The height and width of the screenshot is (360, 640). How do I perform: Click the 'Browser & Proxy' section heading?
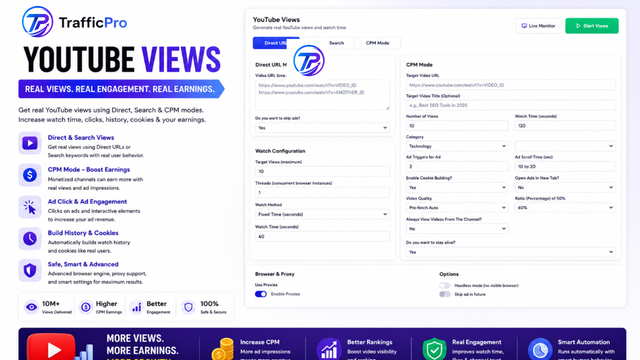(275, 274)
